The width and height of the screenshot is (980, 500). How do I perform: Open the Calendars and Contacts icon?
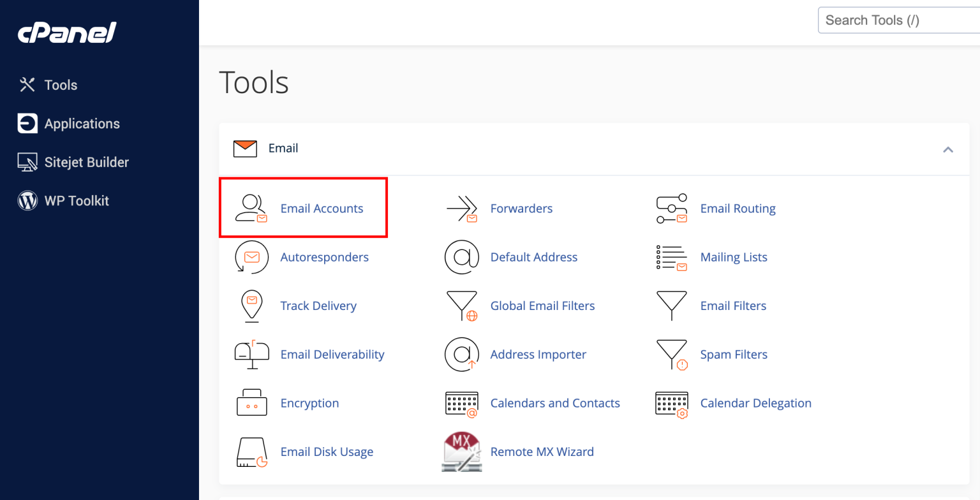click(x=462, y=403)
